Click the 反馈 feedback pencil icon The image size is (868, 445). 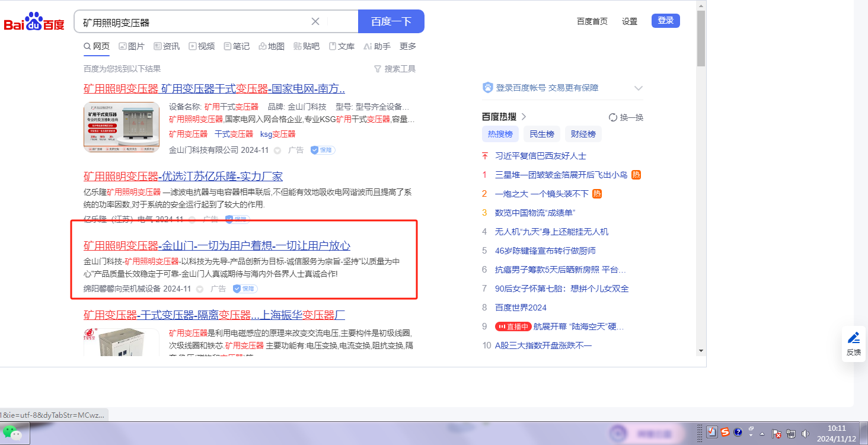coord(853,338)
